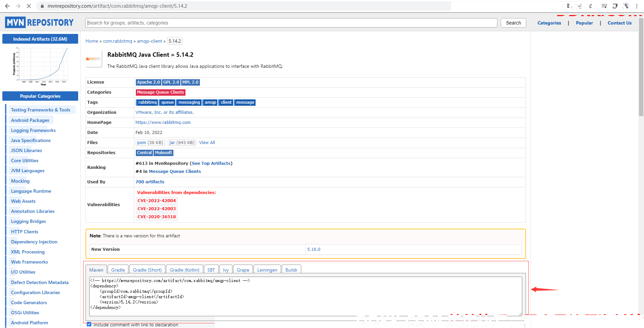
Task: Open Message Queue Clients ranking link
Action: (x=175, y=172)
